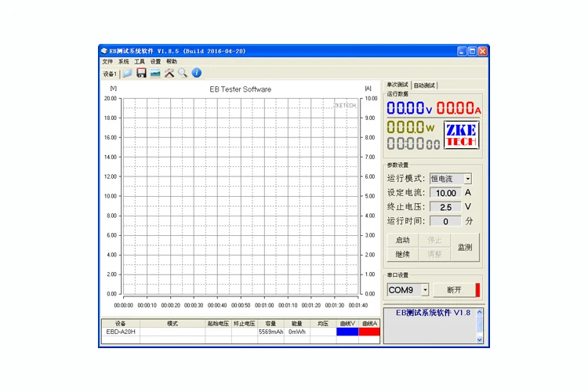The image size is (588, 392).
Task: Open the 系统 menu
Action: click(123, 61)
